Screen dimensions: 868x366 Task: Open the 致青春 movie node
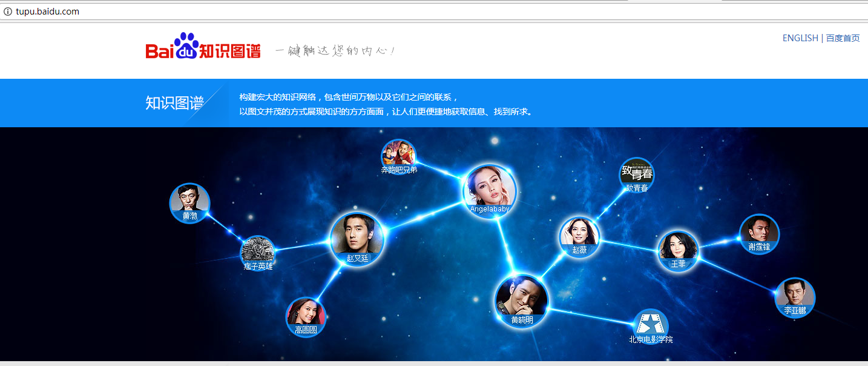click(x=637, y=175)
